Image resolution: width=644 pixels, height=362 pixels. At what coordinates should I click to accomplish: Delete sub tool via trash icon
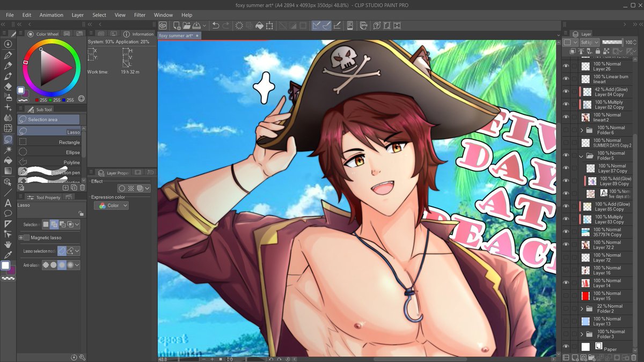pyautogui.click(x=83, y=188)
